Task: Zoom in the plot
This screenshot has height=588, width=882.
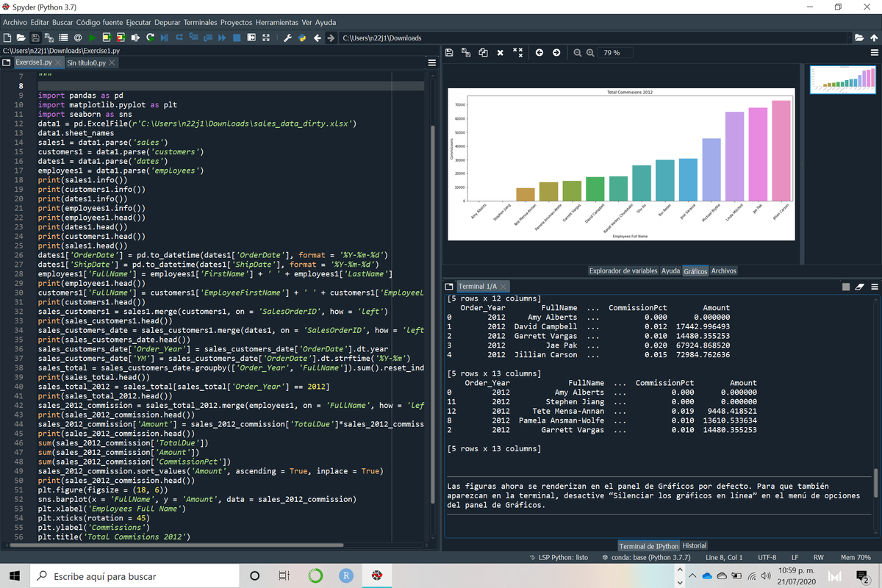Action: pos(590,53)
